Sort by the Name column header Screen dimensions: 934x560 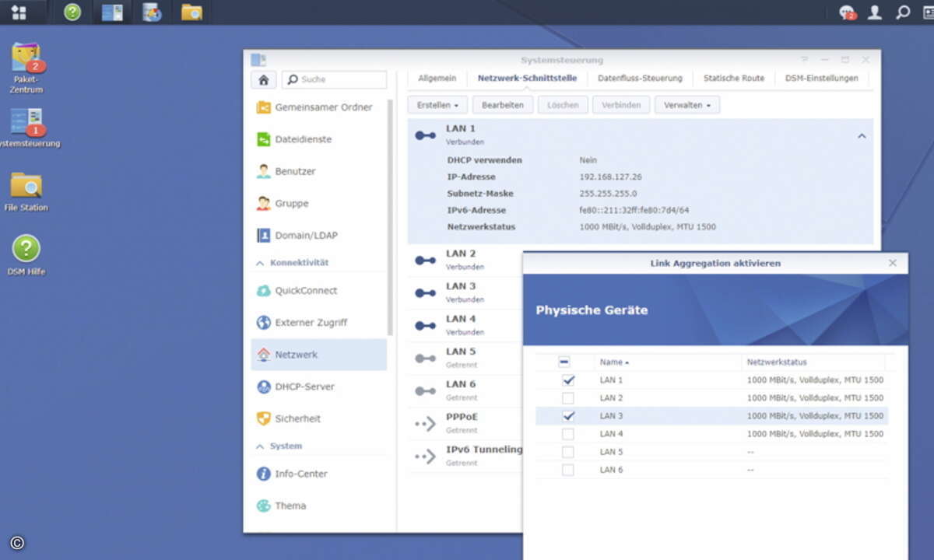[x=669, y=362]
